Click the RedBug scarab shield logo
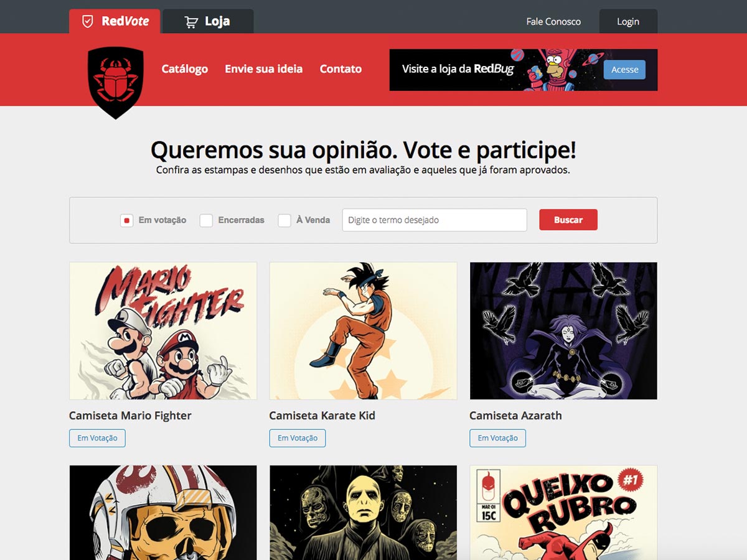 [116, 83]
